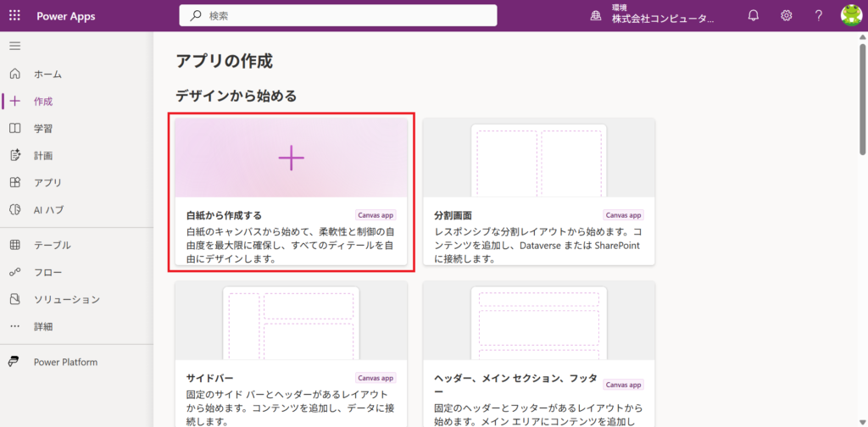Click the ellipsis icon beside 詳細

pos(15,326)
